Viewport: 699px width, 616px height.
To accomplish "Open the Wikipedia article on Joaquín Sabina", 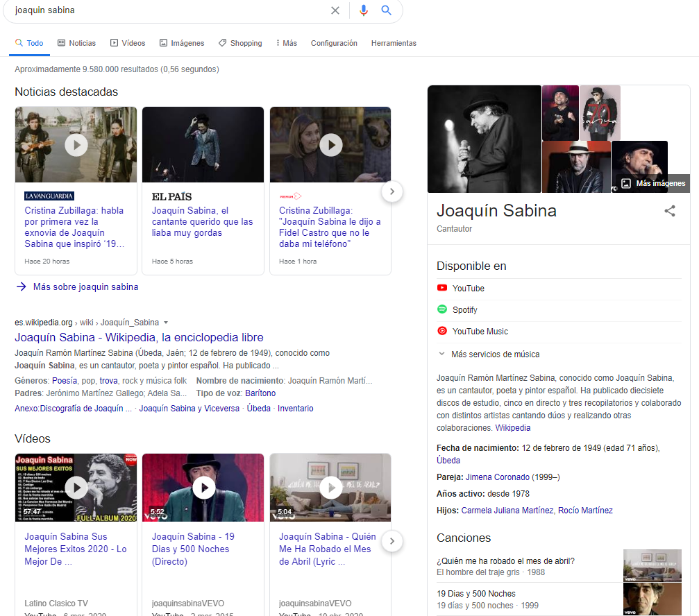I will point(139,338).
